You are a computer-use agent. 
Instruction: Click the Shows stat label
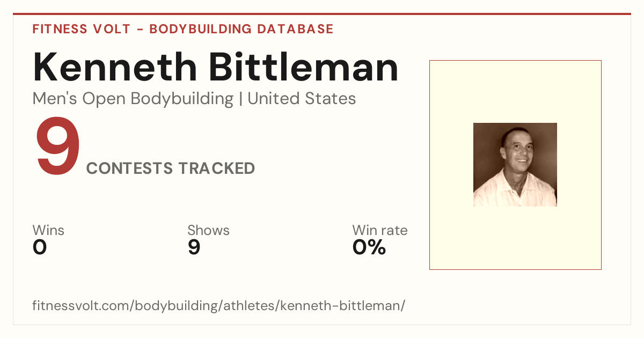point(208,230)
